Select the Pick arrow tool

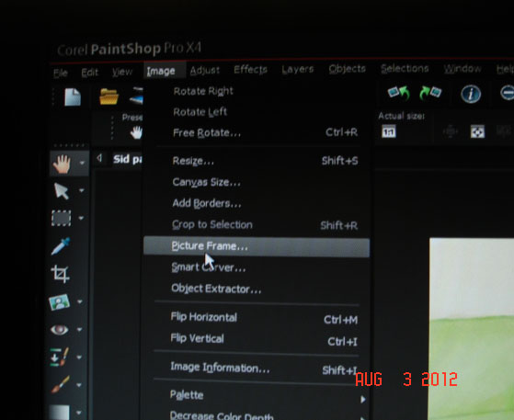pyautogui.click(x=62, y=191)
